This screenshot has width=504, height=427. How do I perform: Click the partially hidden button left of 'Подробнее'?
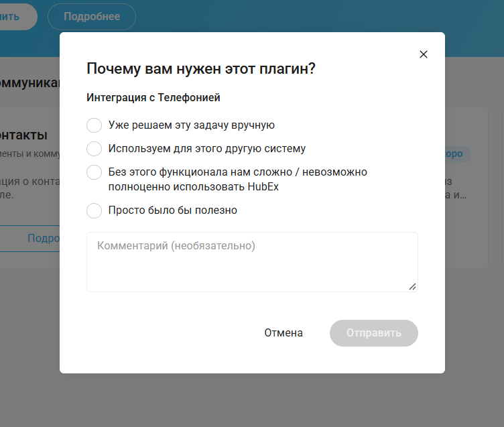tap(15, 17)
